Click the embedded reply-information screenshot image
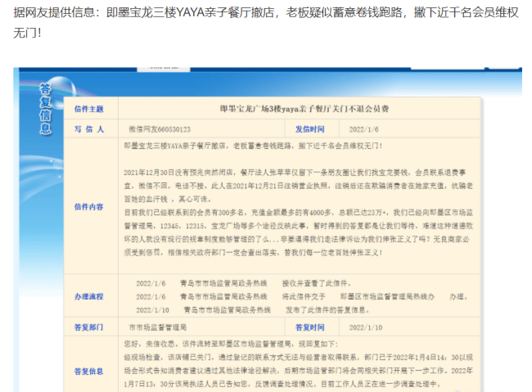532x392 pixels. pyautogui.click(x=268, y=229)
